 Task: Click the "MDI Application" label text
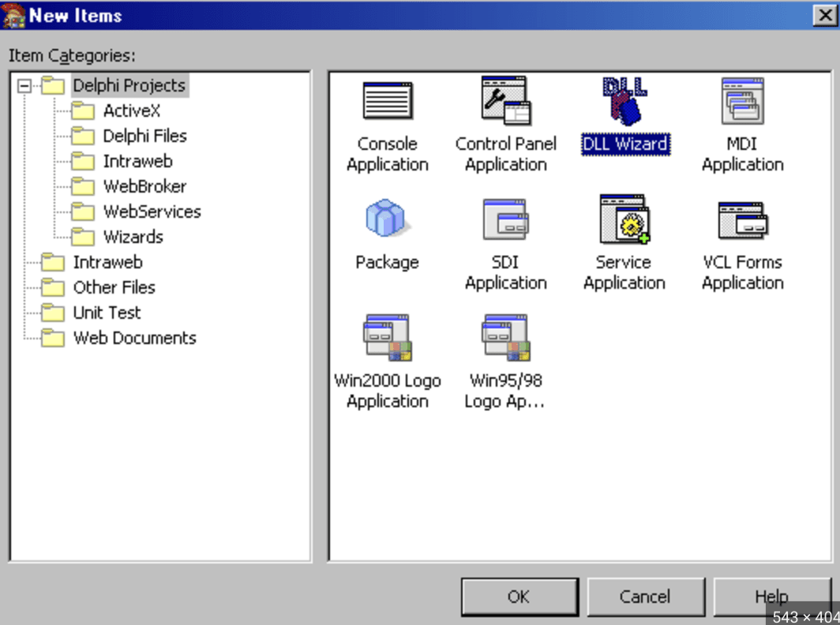[x=742, y=154]
